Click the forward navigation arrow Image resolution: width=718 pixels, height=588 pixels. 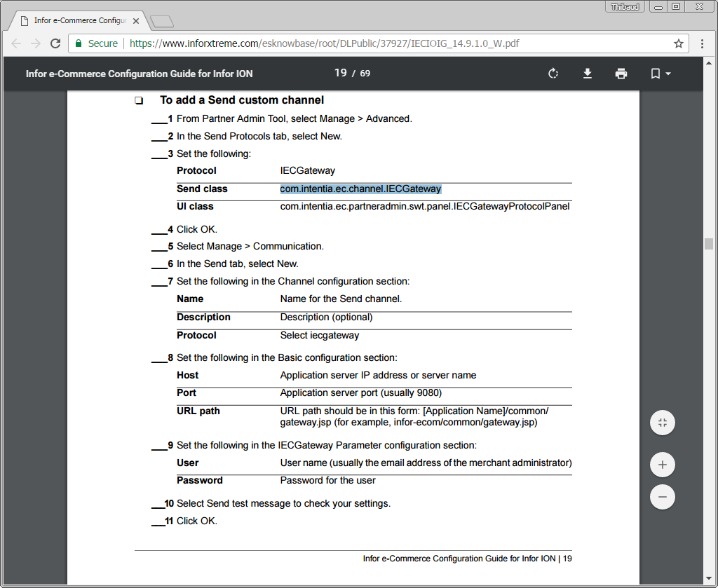coord(36,43)
